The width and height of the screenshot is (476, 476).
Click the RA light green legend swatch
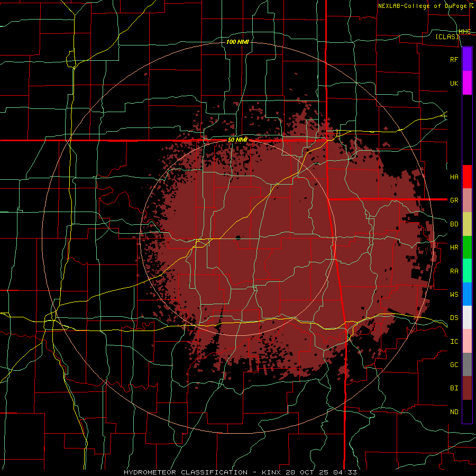pyautogui.click(x=467, y=271)
